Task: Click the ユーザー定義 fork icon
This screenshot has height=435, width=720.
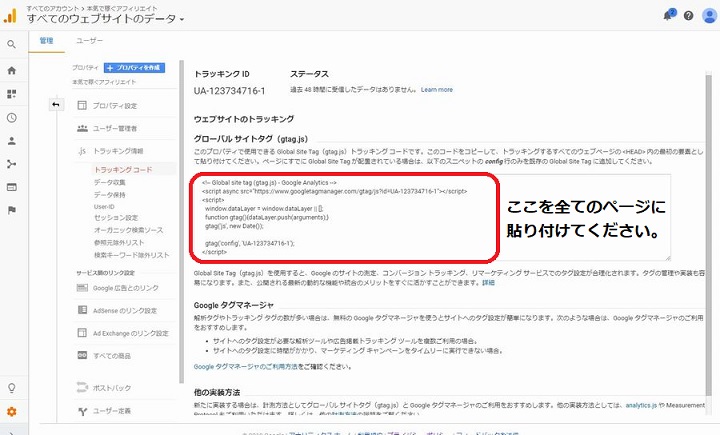Action: pyautogui.click(x=82, y=411)
